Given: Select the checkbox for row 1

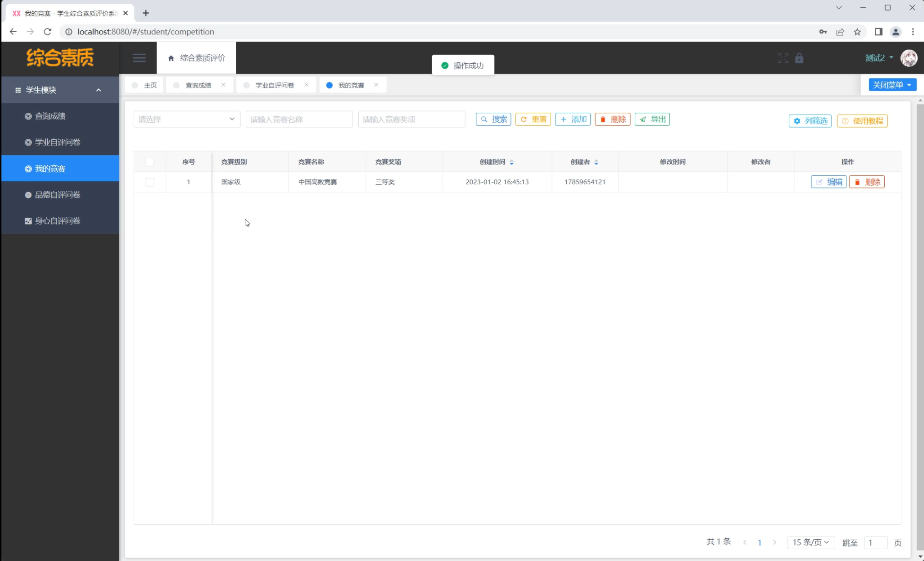Looking at the screenshot, I should [150, 182].
